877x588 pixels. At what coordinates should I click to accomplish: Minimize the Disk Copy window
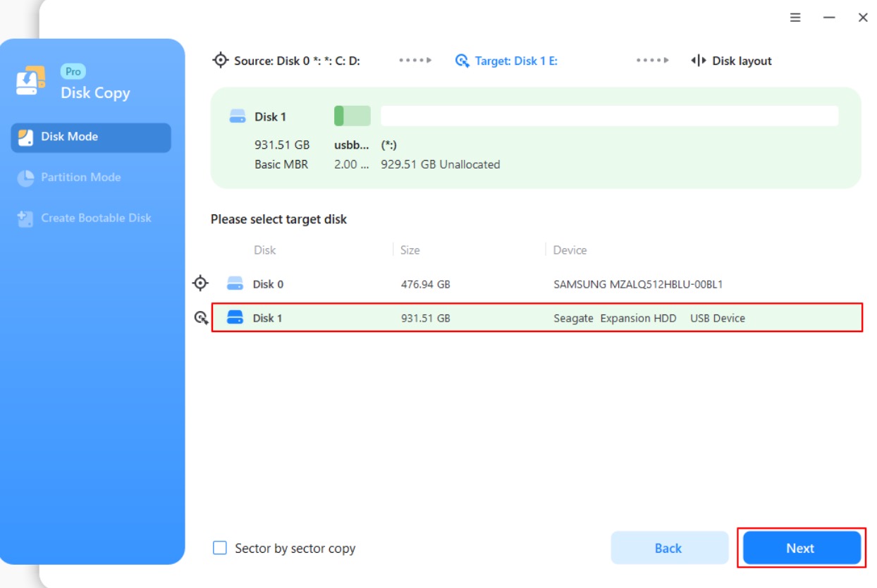829,18
